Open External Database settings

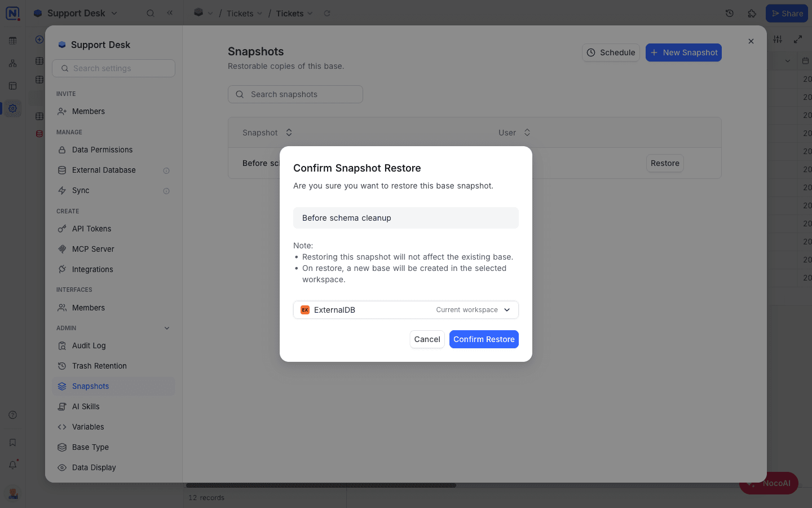[113, 170]
